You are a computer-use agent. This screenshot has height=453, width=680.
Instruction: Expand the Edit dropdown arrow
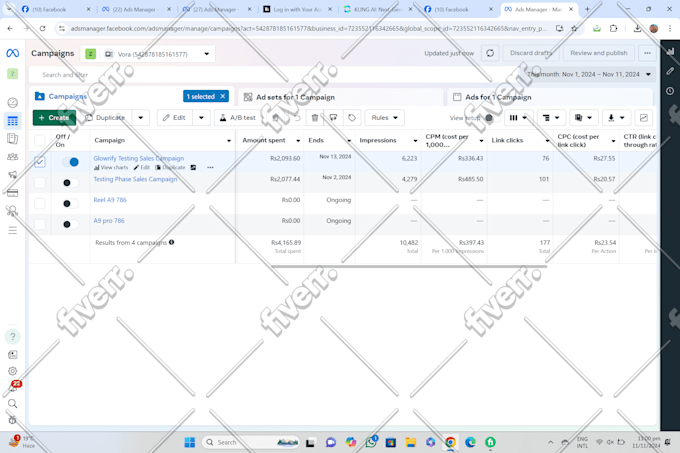201,117
